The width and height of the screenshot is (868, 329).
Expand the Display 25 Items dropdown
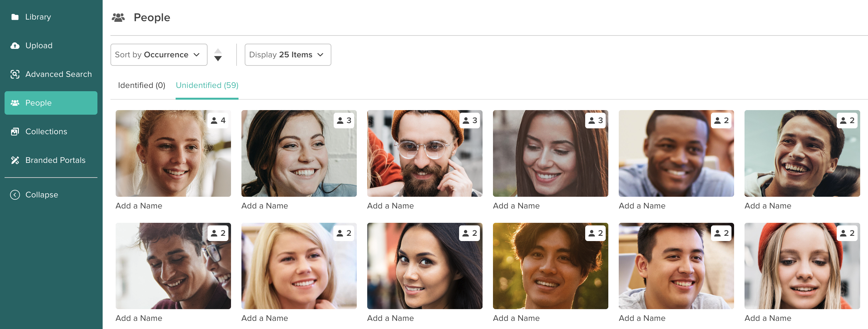click(x=287, y=54)
